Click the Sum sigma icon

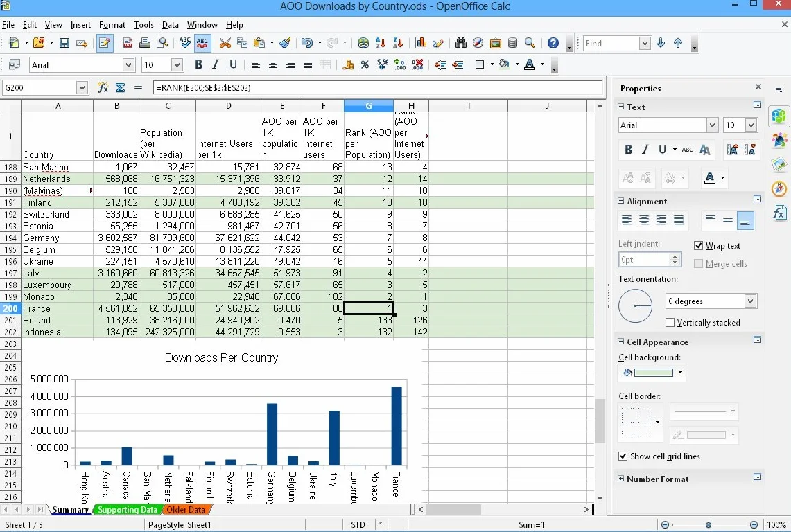click(121, 88)
